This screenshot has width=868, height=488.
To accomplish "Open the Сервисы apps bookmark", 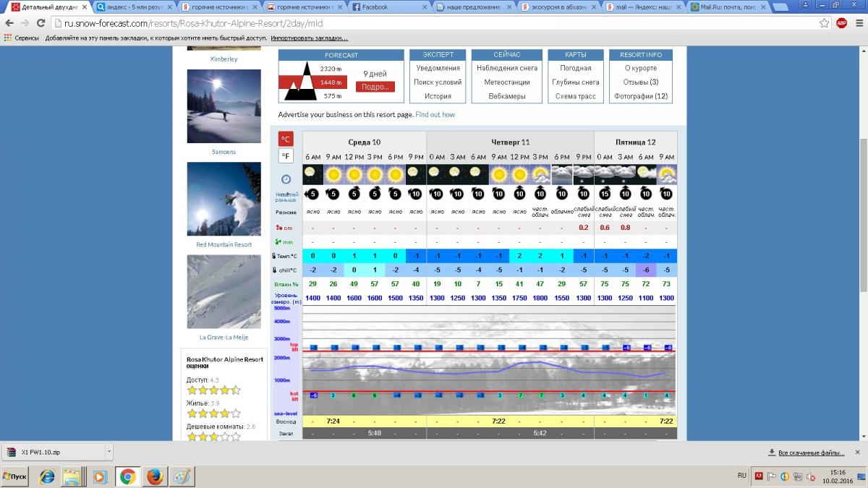I will point(22,38).
